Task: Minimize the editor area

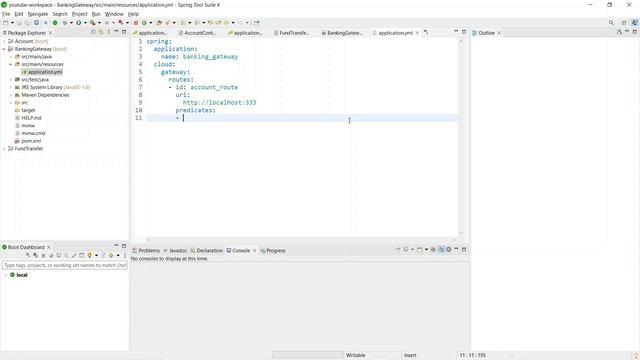Action: [x=456, y=32]
